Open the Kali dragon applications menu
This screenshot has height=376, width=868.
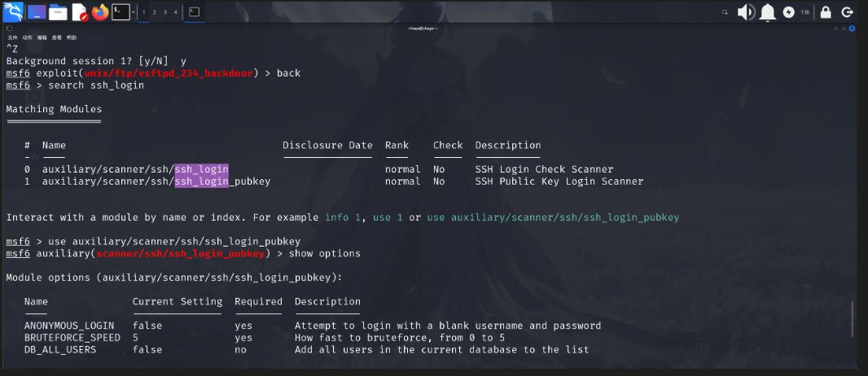tap(13, 11)
